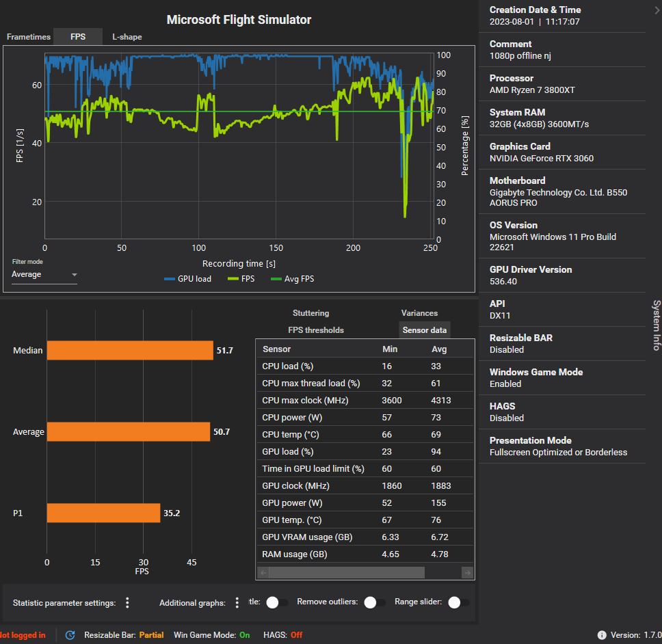Click the 'Version: 1.7.0' text

(636, 634)
